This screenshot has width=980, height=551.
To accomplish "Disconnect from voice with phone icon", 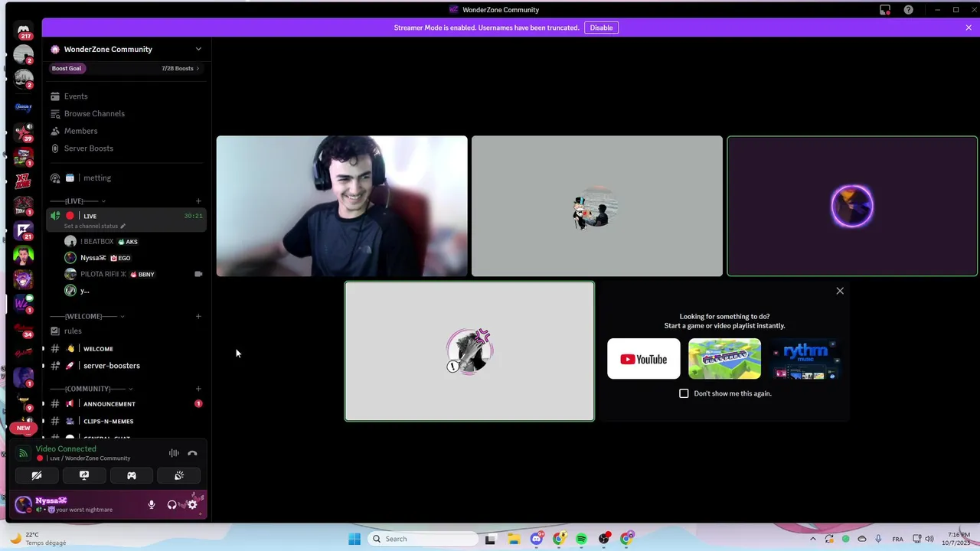I will click(x=192, y=453).
